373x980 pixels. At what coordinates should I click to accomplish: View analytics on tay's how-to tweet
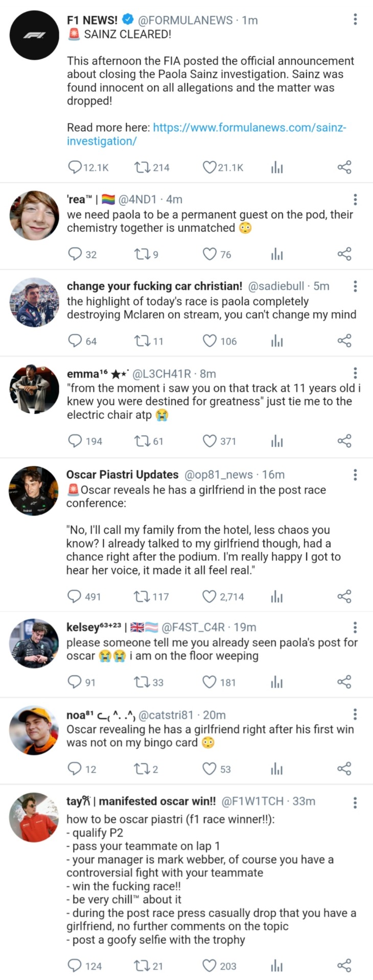click(277, 966)
